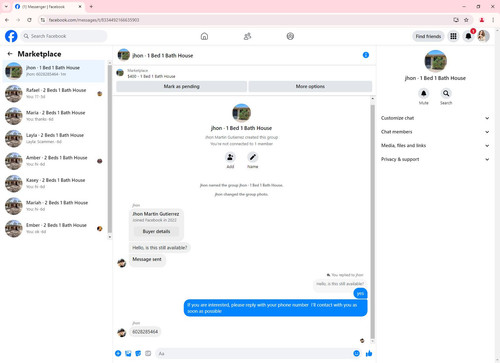Image resolution: width=500 pixels, height=363 pixels.
Task: Select the Messenger Facebook browser tab
Action: [x=49, y=7]
